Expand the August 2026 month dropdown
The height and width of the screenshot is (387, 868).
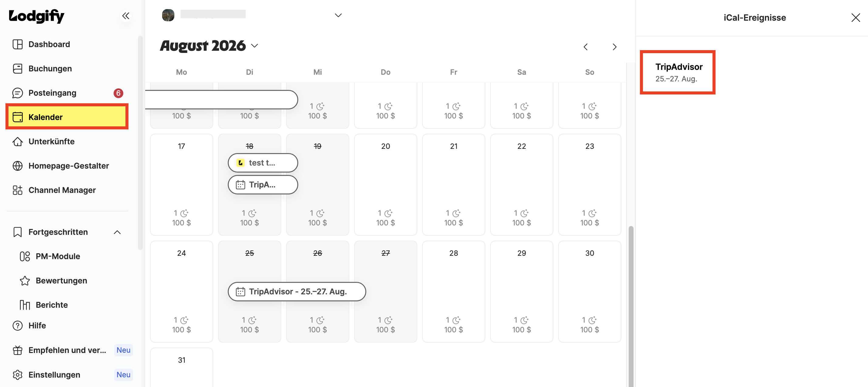pyautogui.click(x=255, y=46)
